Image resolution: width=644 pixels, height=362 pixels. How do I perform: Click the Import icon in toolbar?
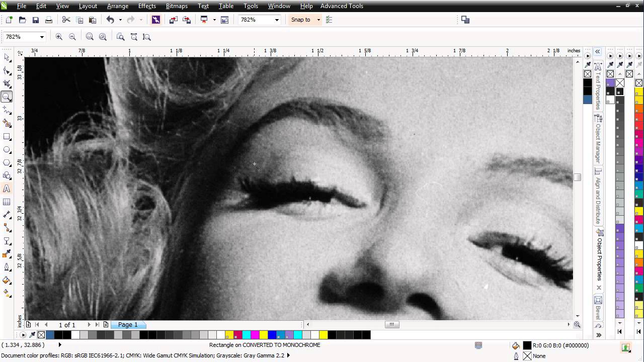pyautogui.click(x=173, y=20)
